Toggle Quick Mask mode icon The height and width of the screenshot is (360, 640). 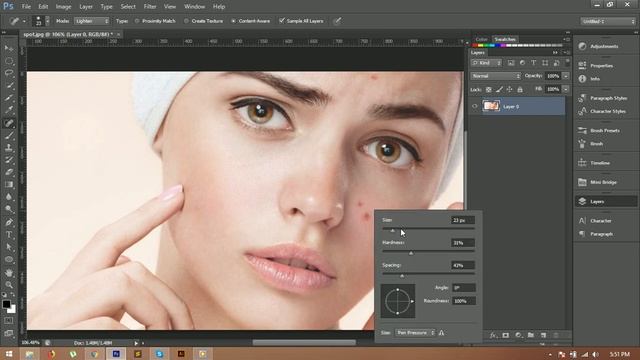click(x=9, y=321)
